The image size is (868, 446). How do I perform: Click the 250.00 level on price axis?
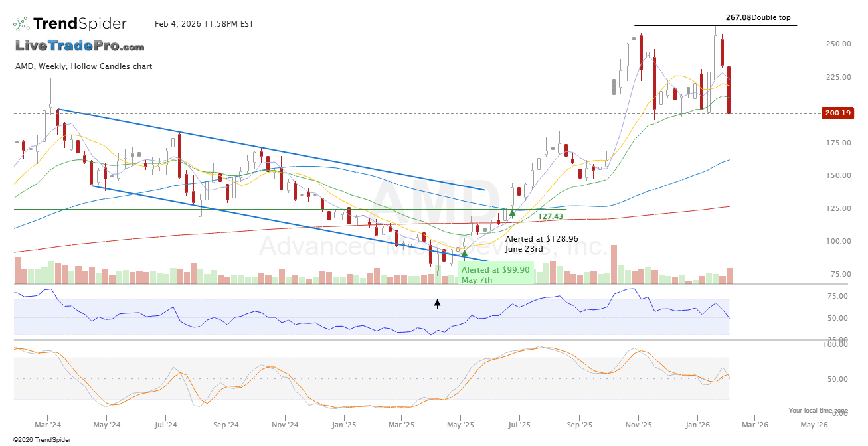[838, 44]
